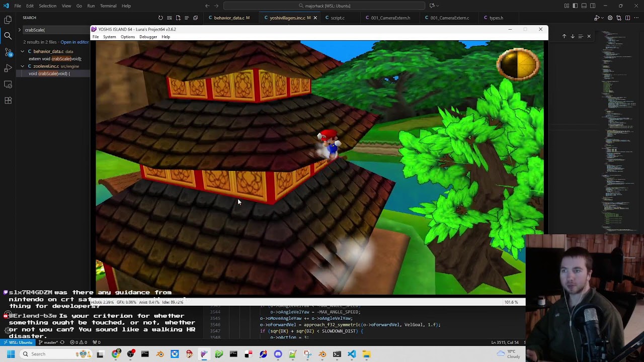Click Ln 3515, Col 54 cursor position

click(505, 342)
